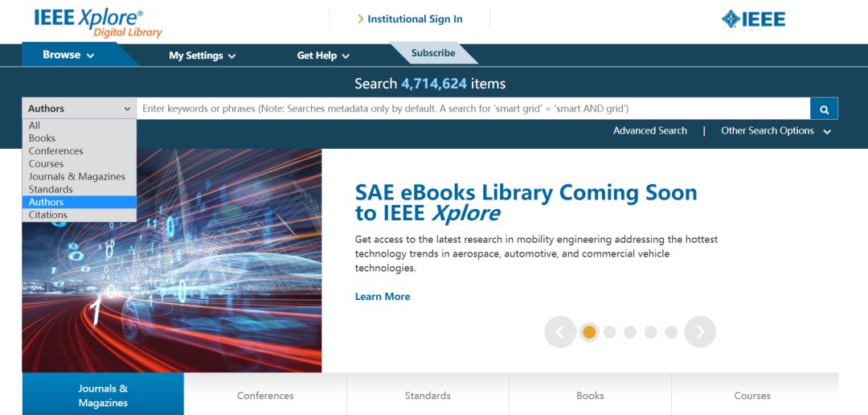Viewport: 868px width, 415px height.
Task: Open the Subscribe tab
Action: (x=433, y=53)
